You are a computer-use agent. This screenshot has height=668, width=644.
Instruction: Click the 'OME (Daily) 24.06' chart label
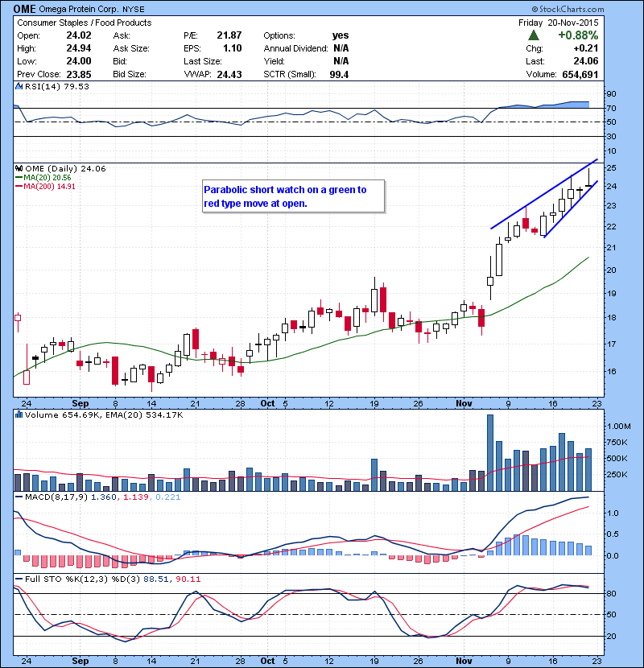[65, 169]
